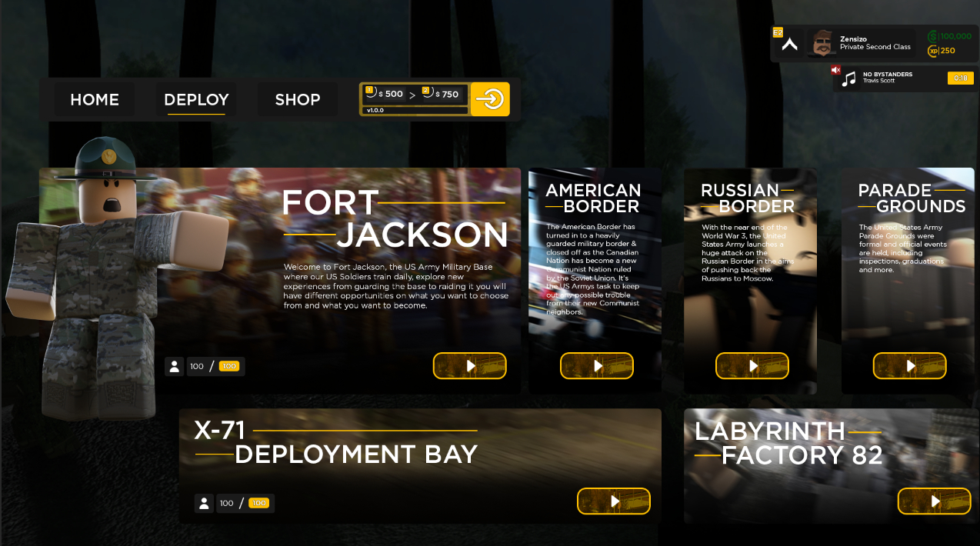The height and width of the screenshot is (546, 980).
Task: Click the X-71 DEPLOYMENT BAY title
Action: [x=336, y=442]
